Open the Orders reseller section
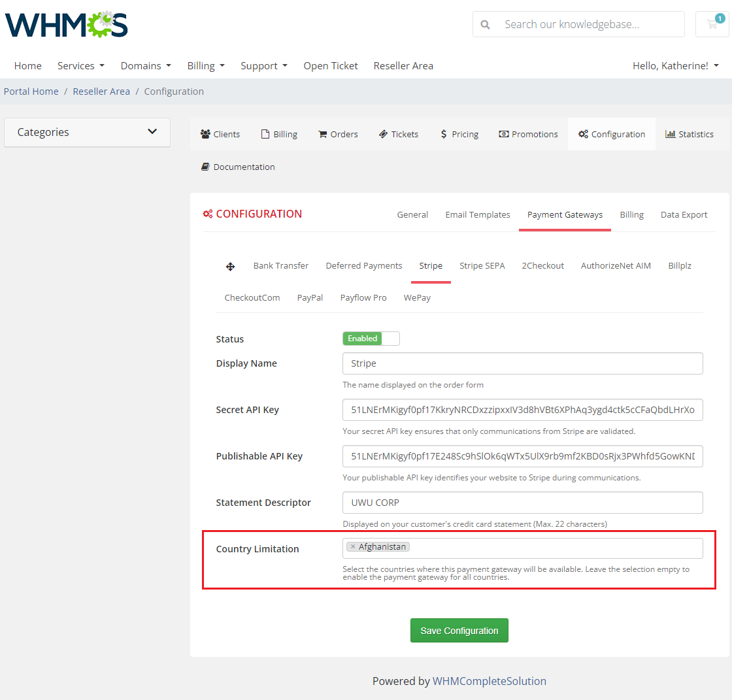The height and width of the screenshot is (700, 732). pos(338,134)
